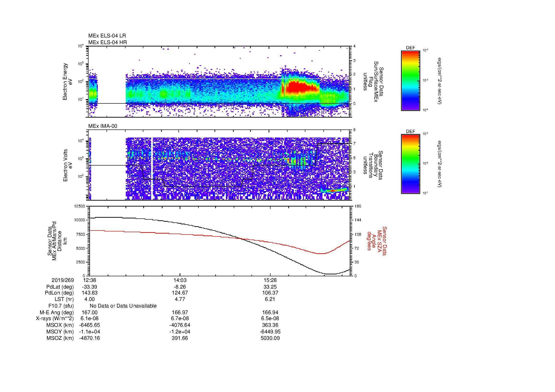Click the red SZA curve minimum
The image size is (555, 392).
coord(322,253)
